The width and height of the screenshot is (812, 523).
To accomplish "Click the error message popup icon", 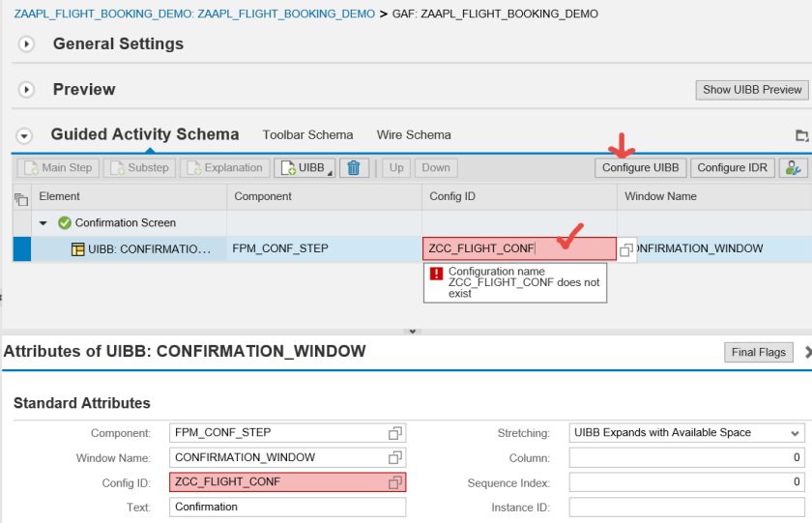I will click(x=437, y=274).
